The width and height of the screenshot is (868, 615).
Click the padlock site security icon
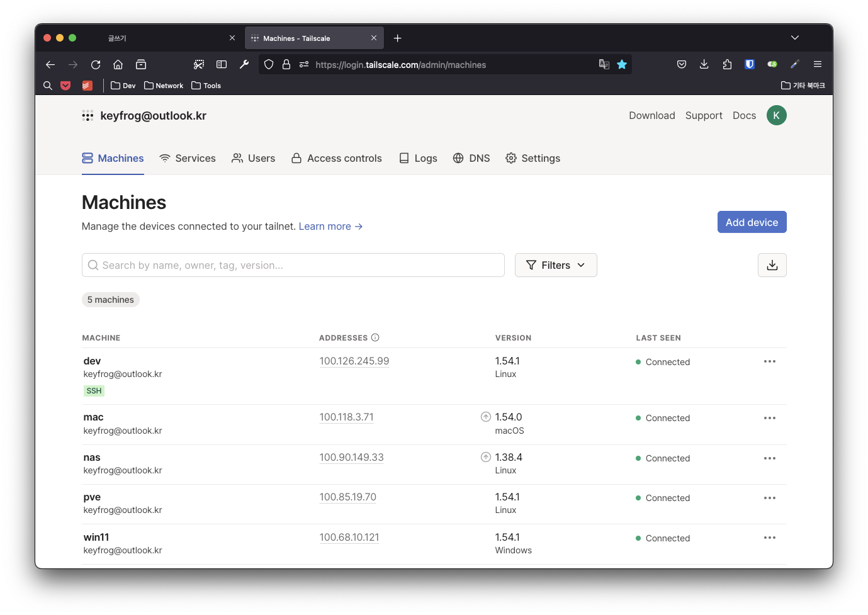point(286,64)
